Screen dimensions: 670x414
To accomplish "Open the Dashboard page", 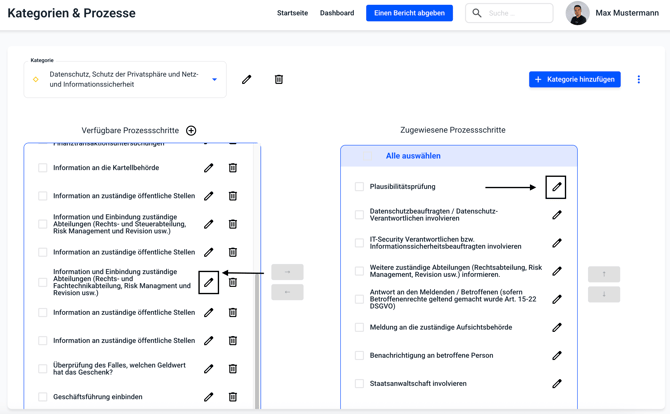I will point(337,13).
